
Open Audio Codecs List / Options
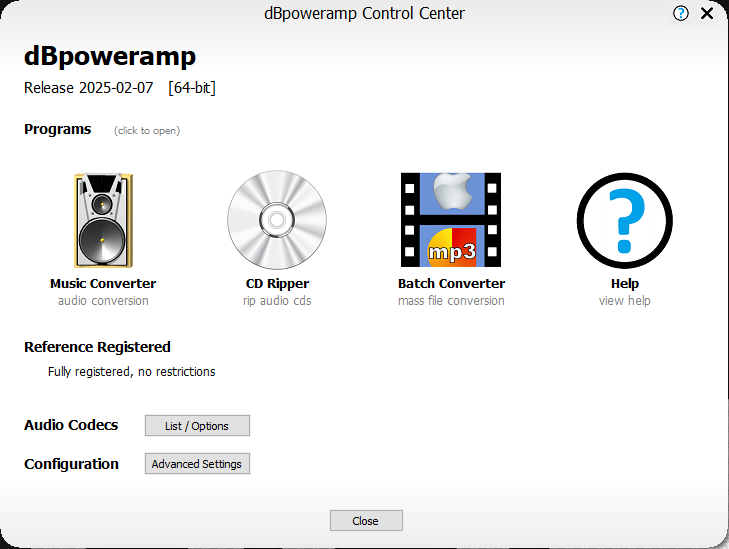[197, 425]
